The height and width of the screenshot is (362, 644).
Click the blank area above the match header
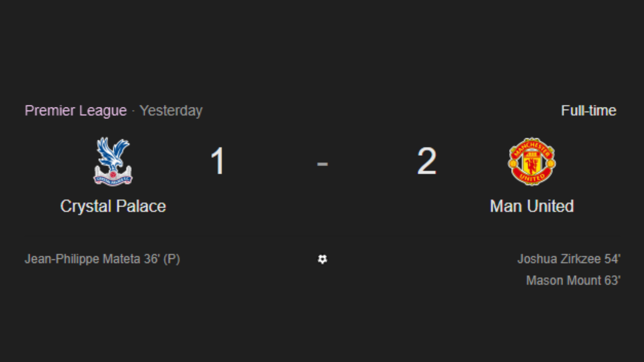coord(322,50)
